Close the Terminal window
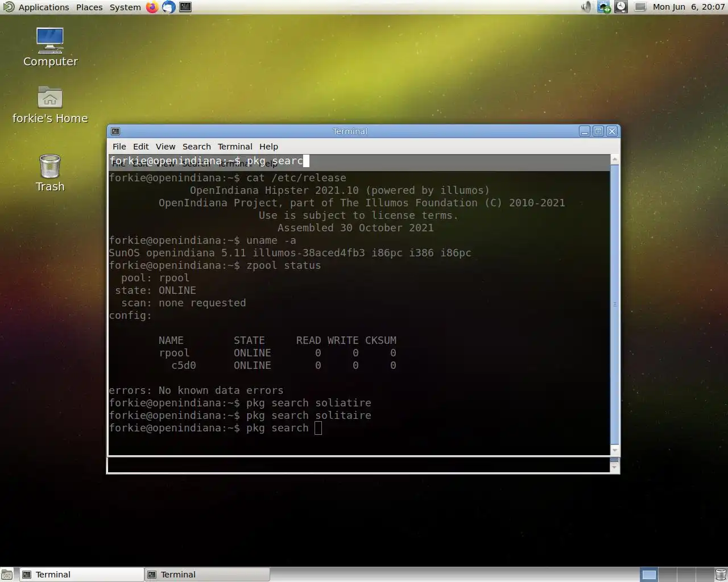Screen dimensions: 728x582 (612, 131)
